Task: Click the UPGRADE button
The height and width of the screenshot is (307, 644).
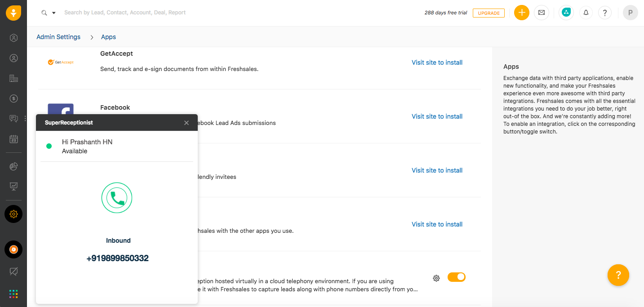Action: pyautogui.click(x=489, y=13)
